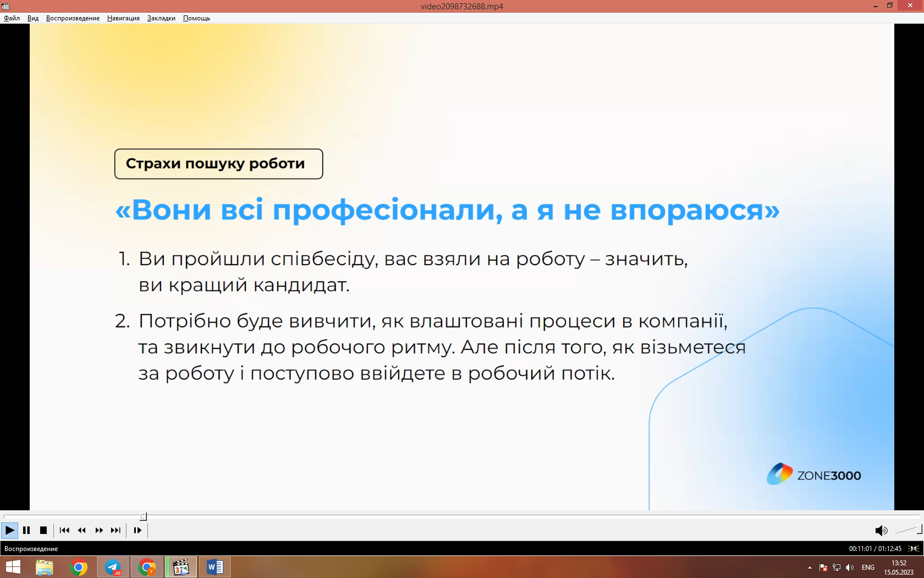
Task: Open the Вид menu
Action: click(33, 18)
